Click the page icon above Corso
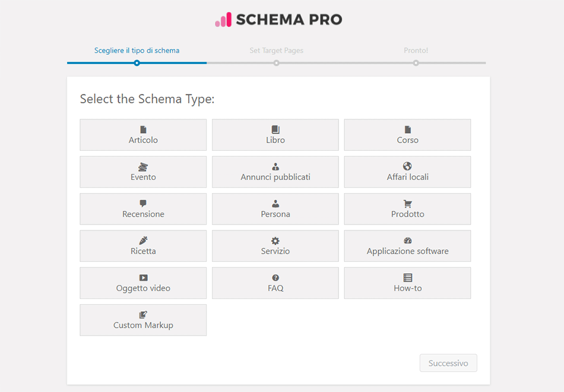The image size is (564, 392). (x=407, y=129)
